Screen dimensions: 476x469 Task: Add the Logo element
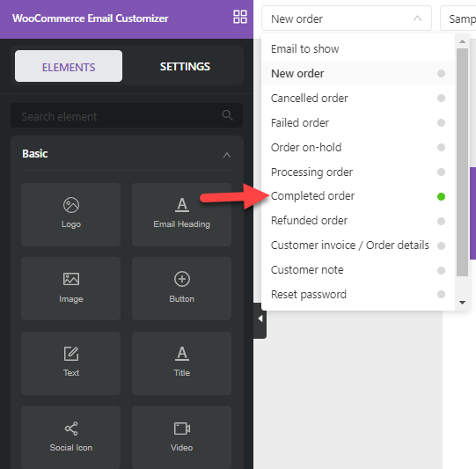pos(70,215)
